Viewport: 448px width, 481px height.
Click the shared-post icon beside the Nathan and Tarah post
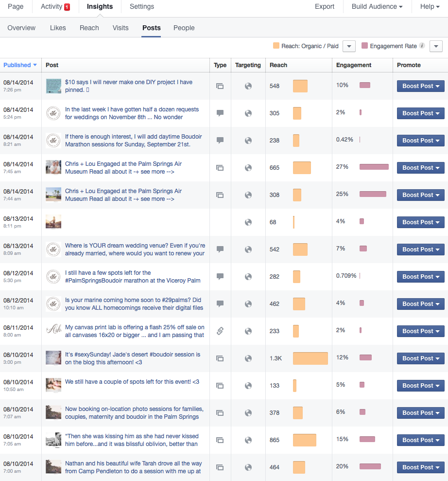[x=220, y=467]
